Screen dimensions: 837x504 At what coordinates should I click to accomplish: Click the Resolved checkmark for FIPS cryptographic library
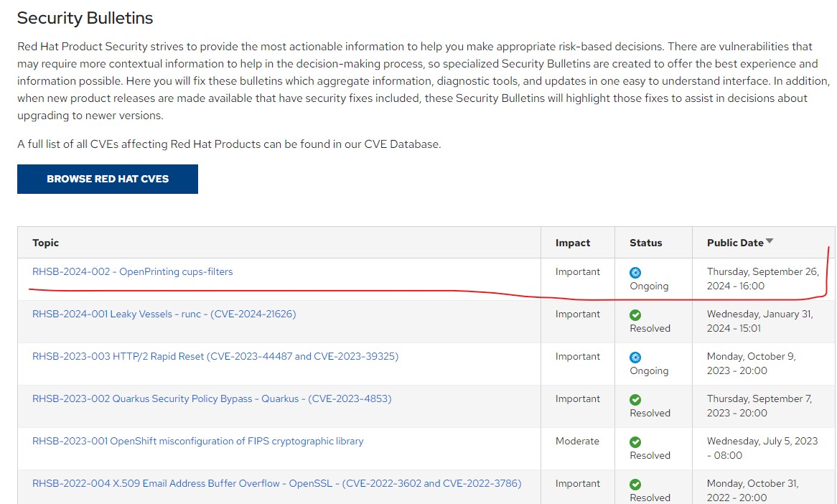point(635,442)
